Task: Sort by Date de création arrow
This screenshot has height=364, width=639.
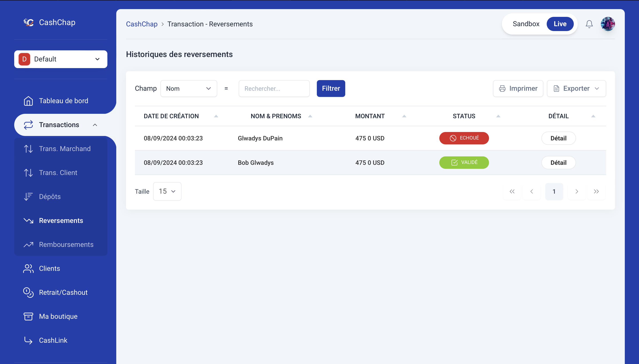Action: (x=216, y=116)
